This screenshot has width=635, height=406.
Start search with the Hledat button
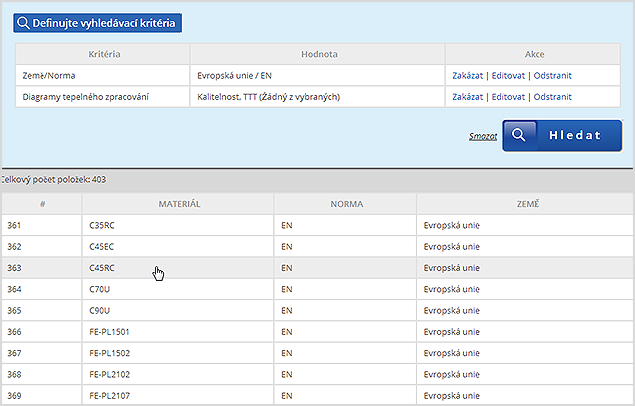coord(562,136)
